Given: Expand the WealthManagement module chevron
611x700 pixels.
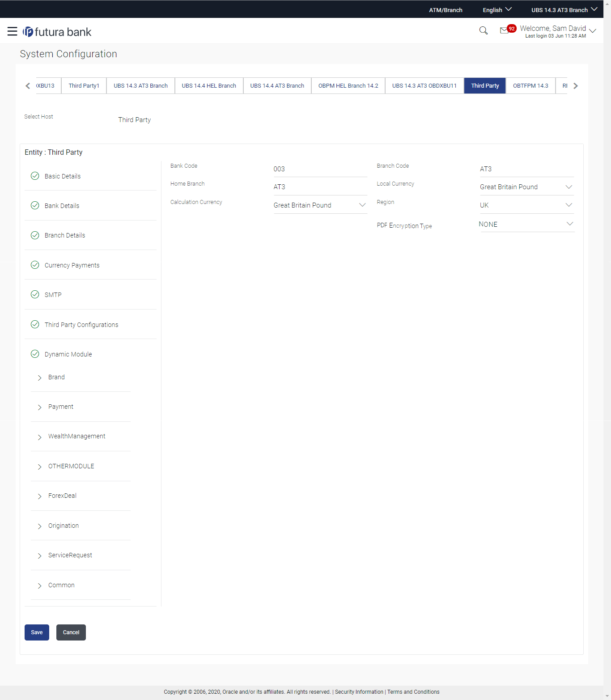Looking at the screenshot, I should click(39, 437).
